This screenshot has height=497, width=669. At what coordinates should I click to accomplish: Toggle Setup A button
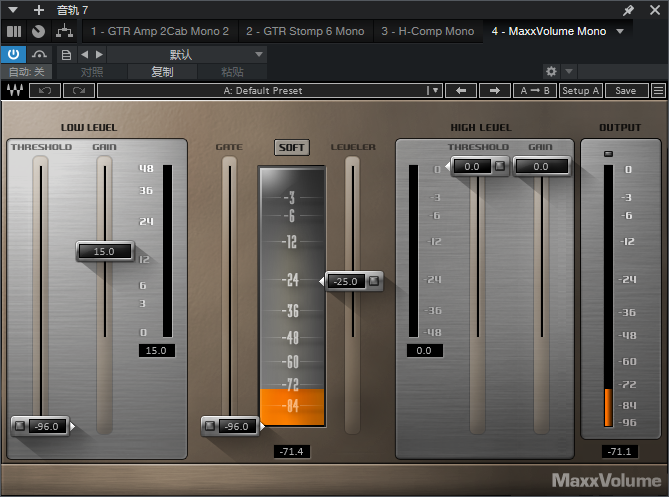[x=581, y=90]
